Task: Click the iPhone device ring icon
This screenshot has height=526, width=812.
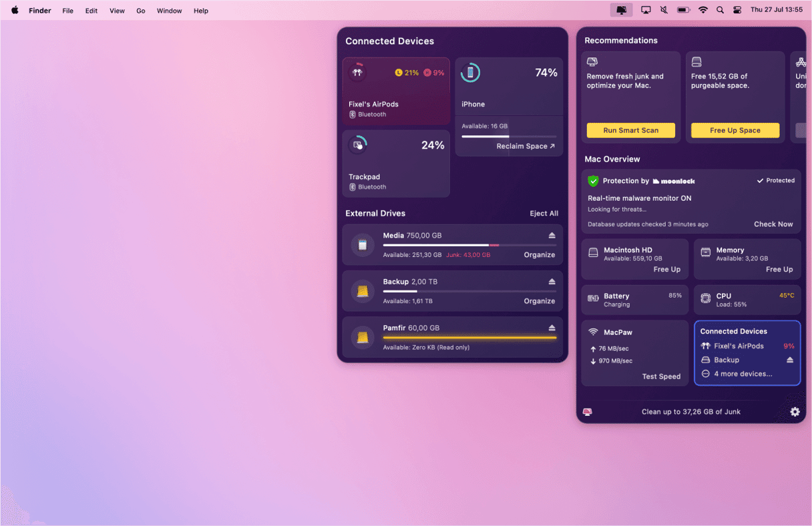Action: (x=470, y=73)
